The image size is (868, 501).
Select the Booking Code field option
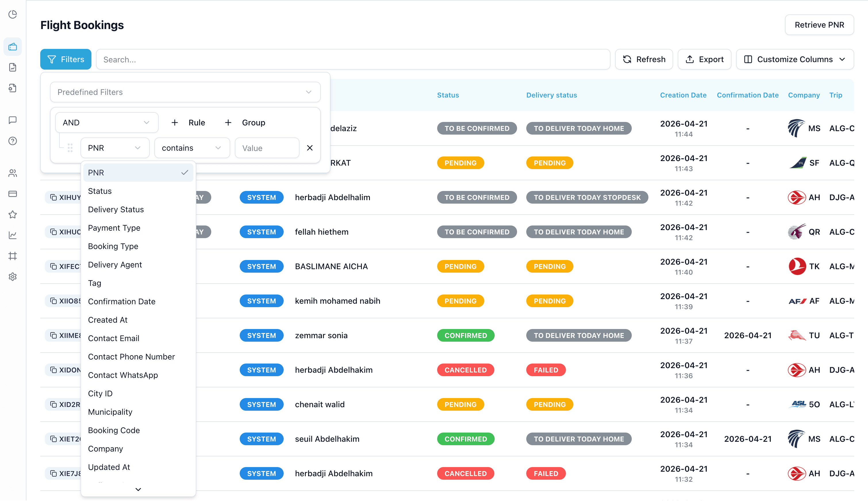tap(138, 431)
